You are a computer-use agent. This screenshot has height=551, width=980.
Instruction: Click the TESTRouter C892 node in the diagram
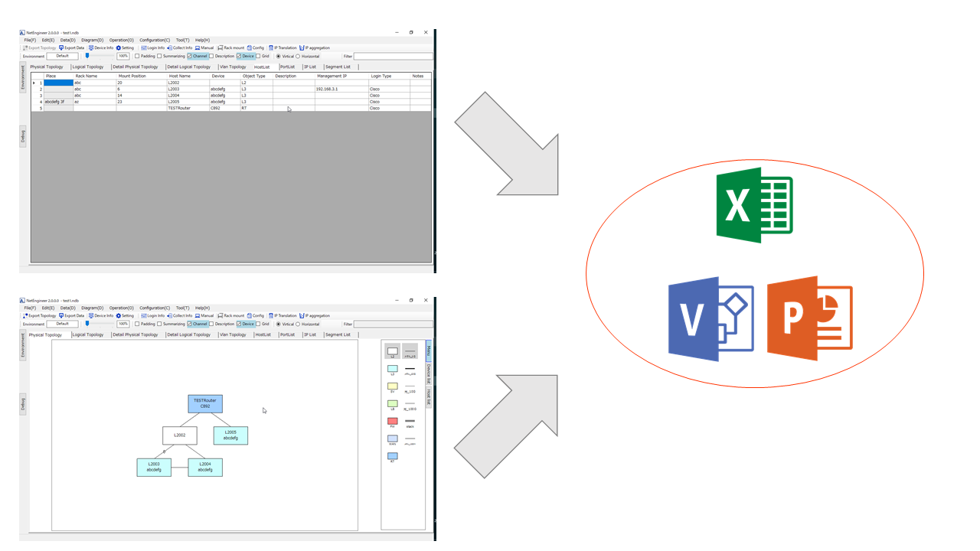coord(205,403)
